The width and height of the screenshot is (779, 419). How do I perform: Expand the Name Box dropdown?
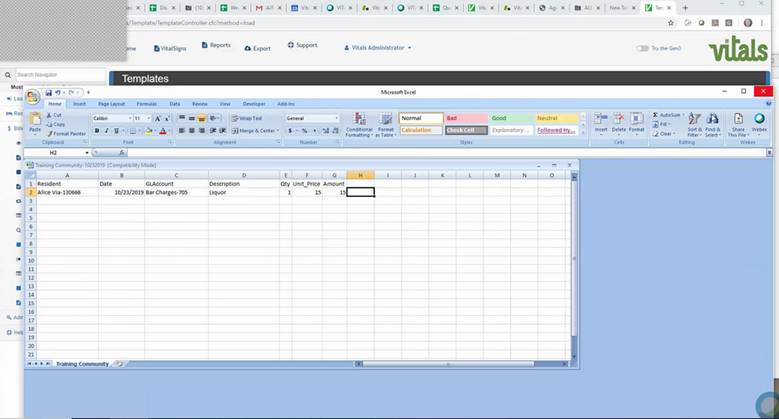click(87, 153)
